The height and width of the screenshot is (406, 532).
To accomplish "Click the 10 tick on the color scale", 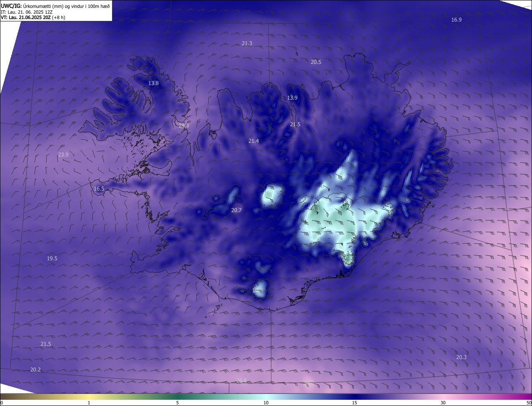I will 266,403.
